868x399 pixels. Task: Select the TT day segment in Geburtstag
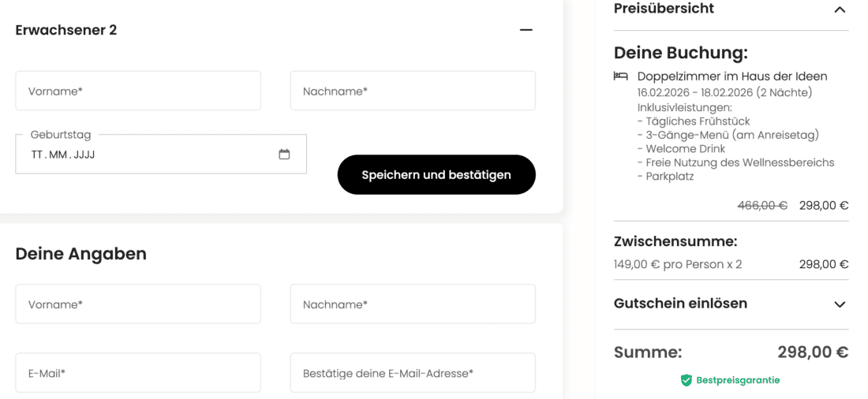(x=37, y=155)
